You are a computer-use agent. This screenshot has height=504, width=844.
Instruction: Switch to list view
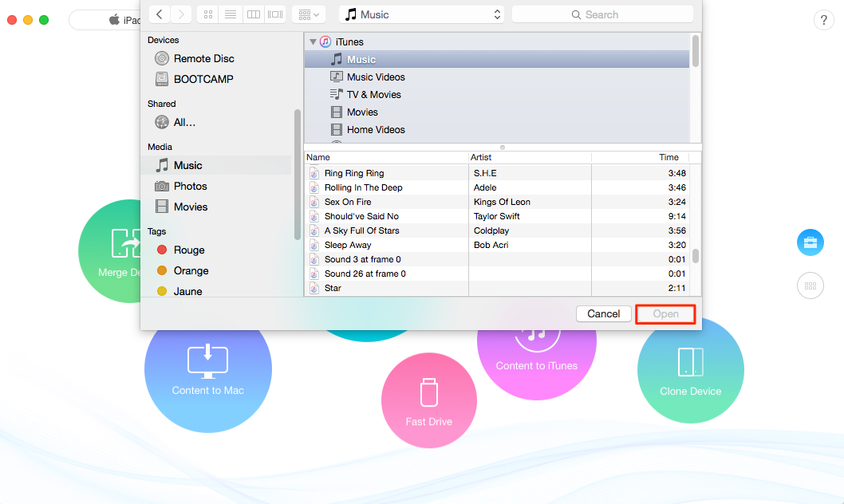tap(231, 14)
